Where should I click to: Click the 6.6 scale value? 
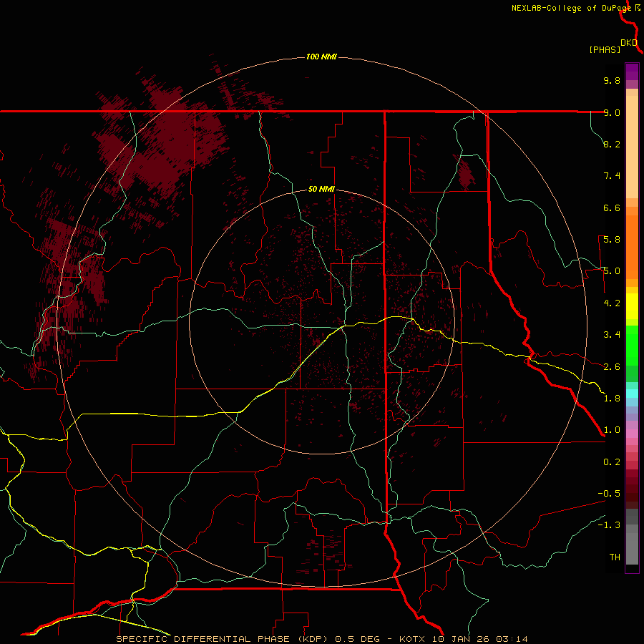(612, 208)
